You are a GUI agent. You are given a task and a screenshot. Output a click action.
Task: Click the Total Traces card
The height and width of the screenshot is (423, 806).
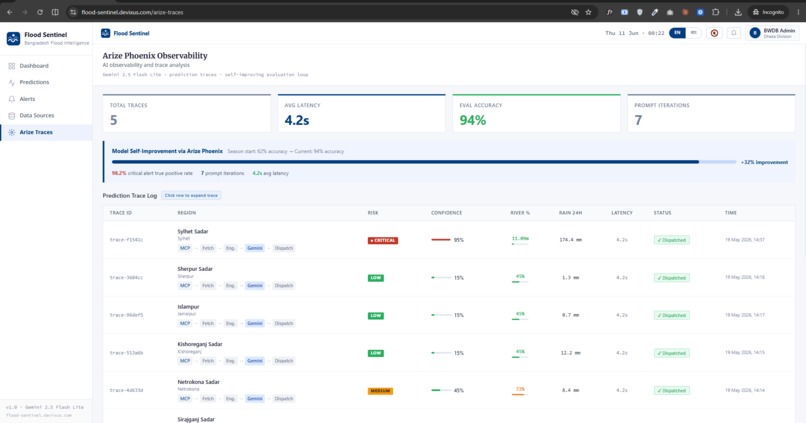coord(187,113)
